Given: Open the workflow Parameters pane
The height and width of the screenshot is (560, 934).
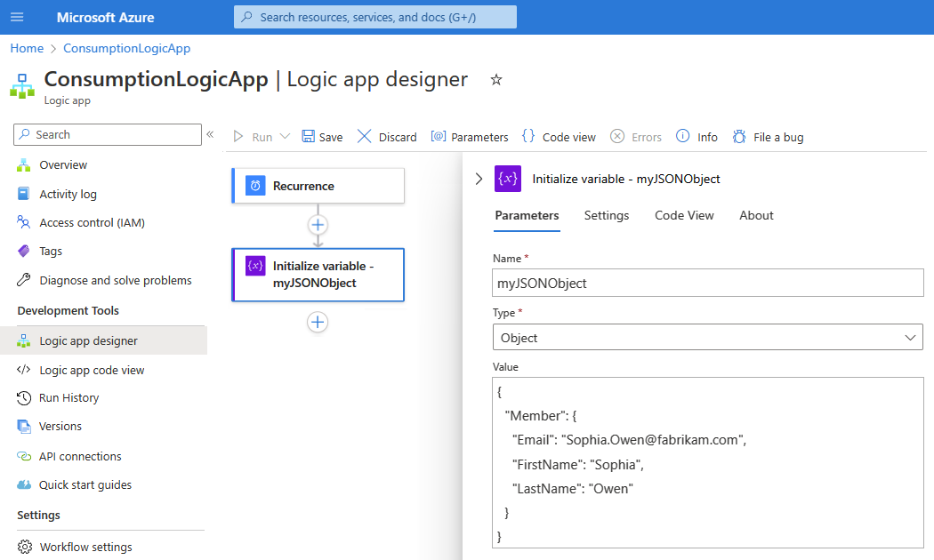Looking at the screenshot, I should point(470,137).
